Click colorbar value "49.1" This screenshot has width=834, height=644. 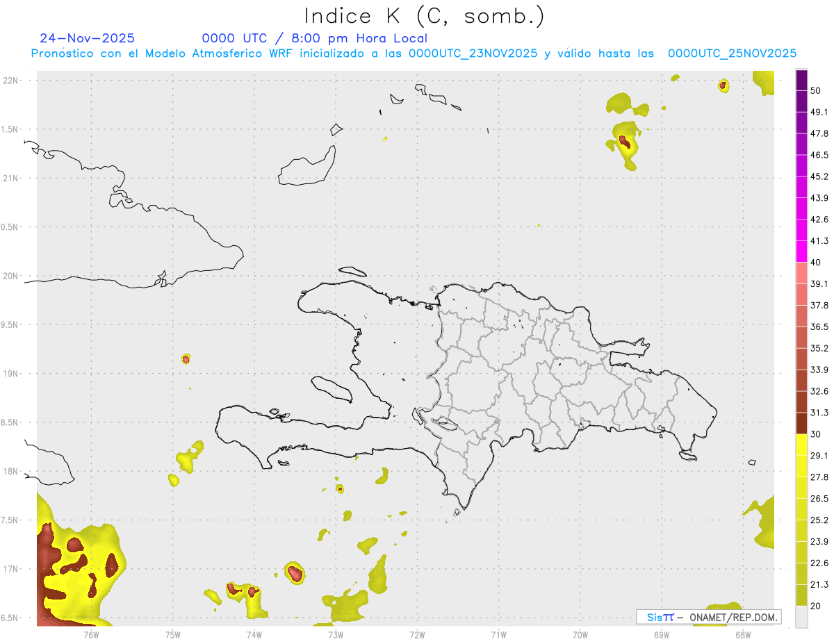pyautogui.click(x=819, y=113)
